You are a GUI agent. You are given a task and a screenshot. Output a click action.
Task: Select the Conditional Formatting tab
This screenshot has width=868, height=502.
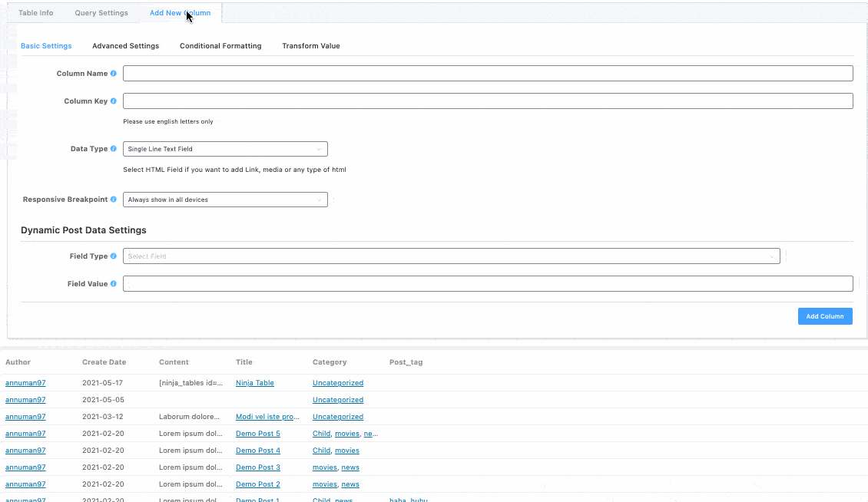(x=220, y=46)
